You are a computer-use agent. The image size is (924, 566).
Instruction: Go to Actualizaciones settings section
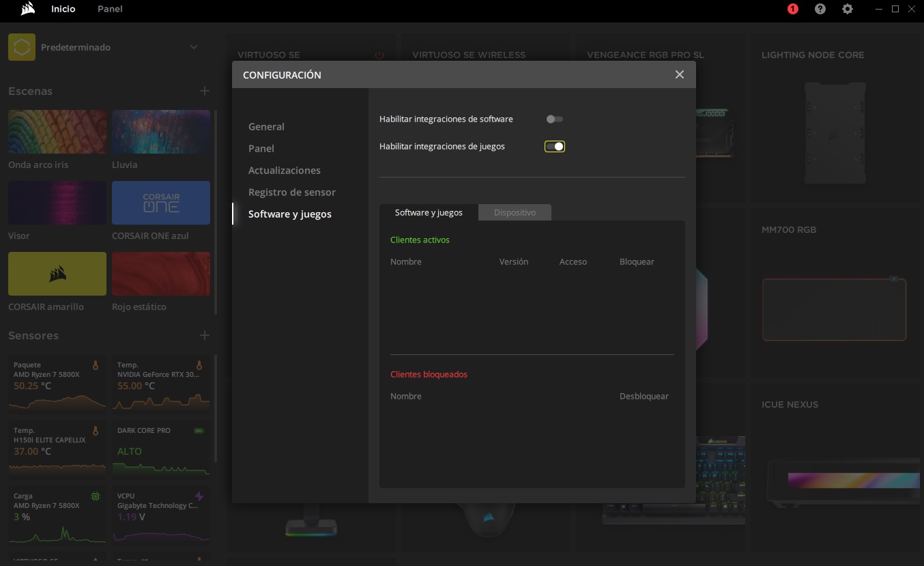(284, 170)
